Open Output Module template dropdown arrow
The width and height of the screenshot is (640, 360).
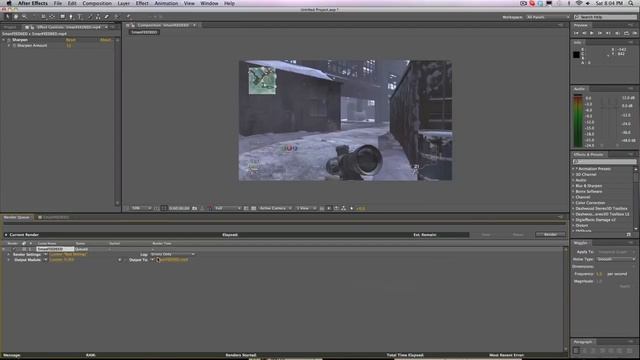(45, 260)
